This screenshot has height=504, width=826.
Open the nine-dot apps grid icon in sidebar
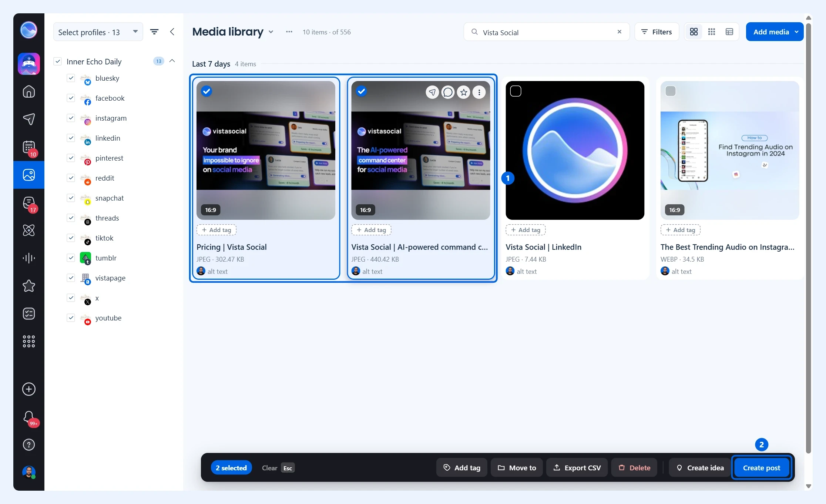click(x=29, y=341)
